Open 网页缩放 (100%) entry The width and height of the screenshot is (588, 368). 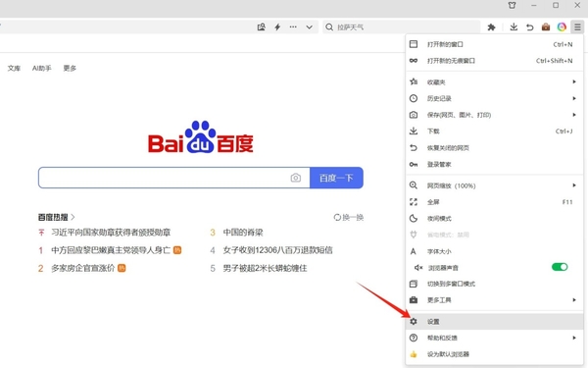pyautogui.click(x=494, y=185)
